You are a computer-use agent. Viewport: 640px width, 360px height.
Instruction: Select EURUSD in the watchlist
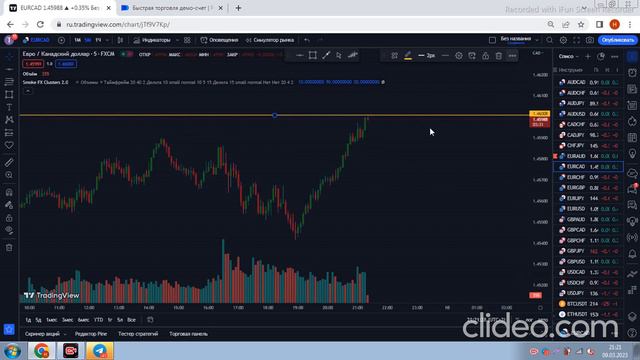(x=588, y=209)
